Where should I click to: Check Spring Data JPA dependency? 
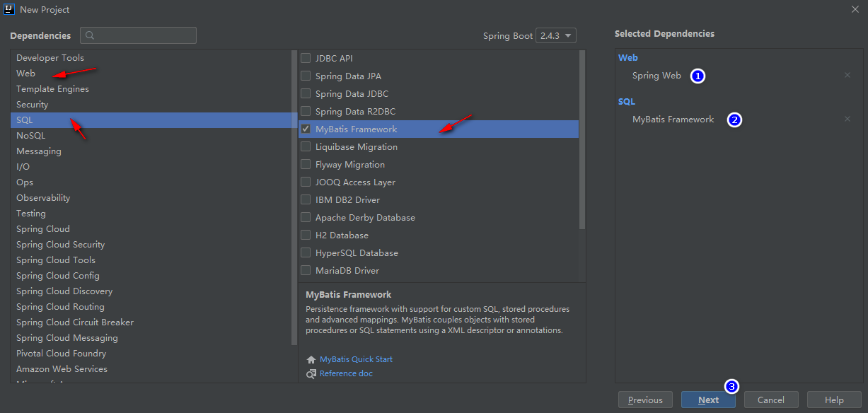click(306, 76)
